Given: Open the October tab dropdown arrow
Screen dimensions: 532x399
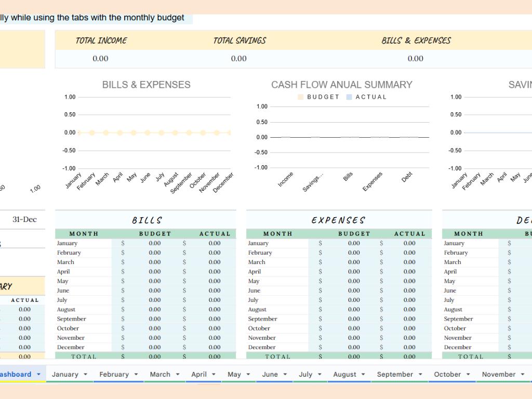Looking at the screenshot, I should point(468,374).
